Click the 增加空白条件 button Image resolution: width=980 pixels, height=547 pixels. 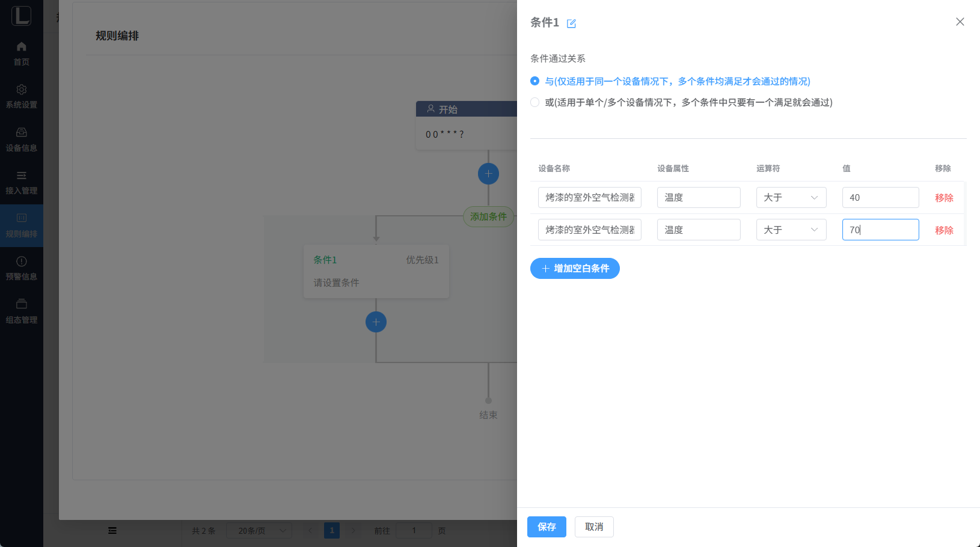click(x=575, y=269)
